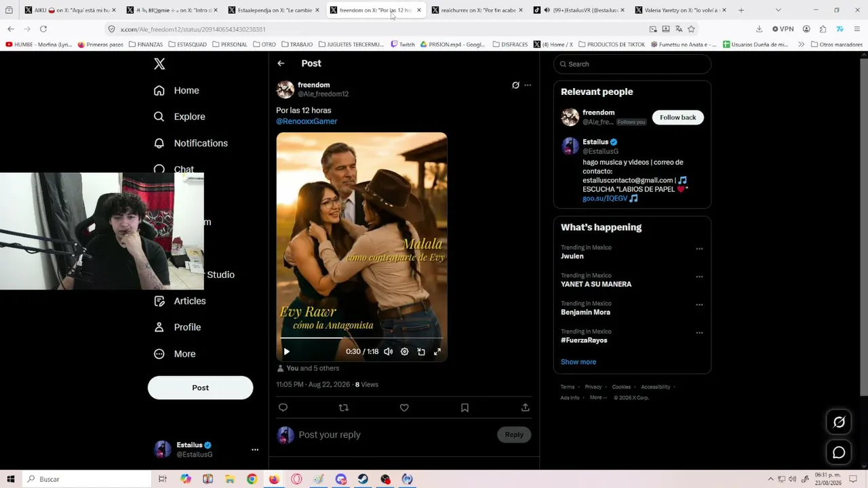This screenshot has height=488, width=868.
Task: Click the repost icon
Action: click(344, 407)
